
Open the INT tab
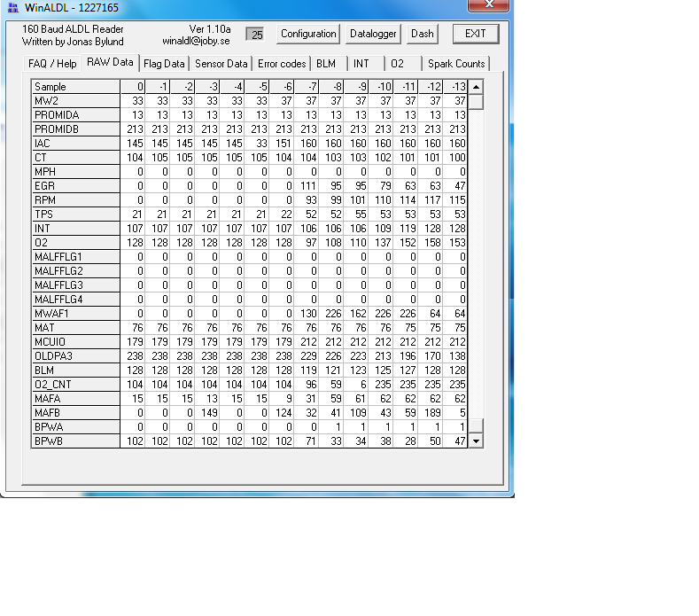(361, 64)
